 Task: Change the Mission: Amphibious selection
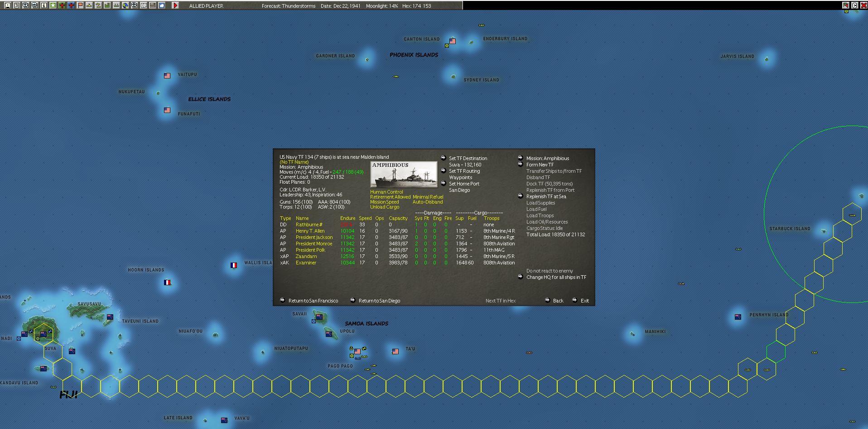coord(547,158)
